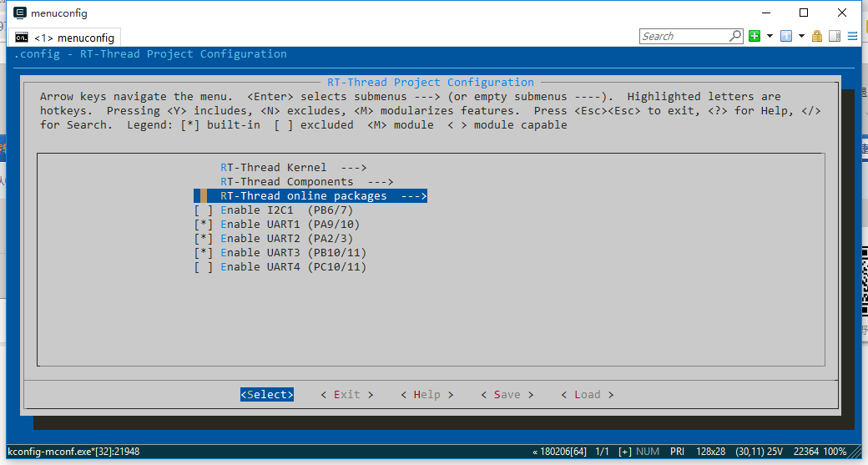Click the active console number 1 icon
This screenshot has height=465, width=868.
(x=785, y=37)
